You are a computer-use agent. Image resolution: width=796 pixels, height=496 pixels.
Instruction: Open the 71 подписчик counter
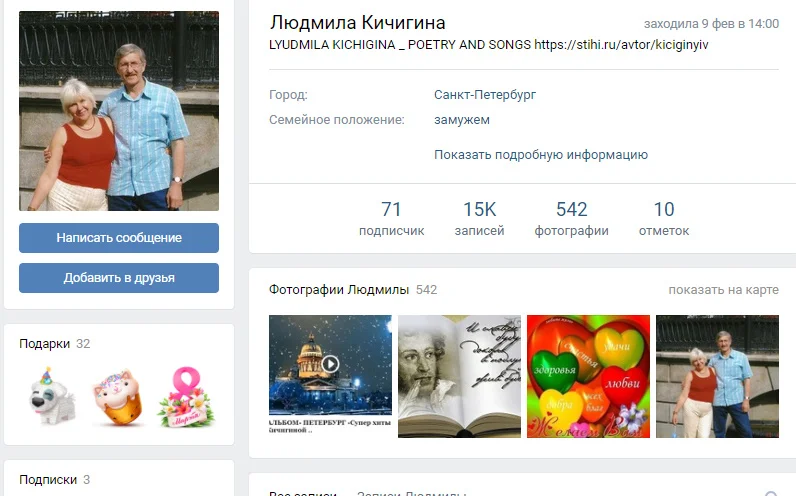pyautogui.click(x=391, y=218)
